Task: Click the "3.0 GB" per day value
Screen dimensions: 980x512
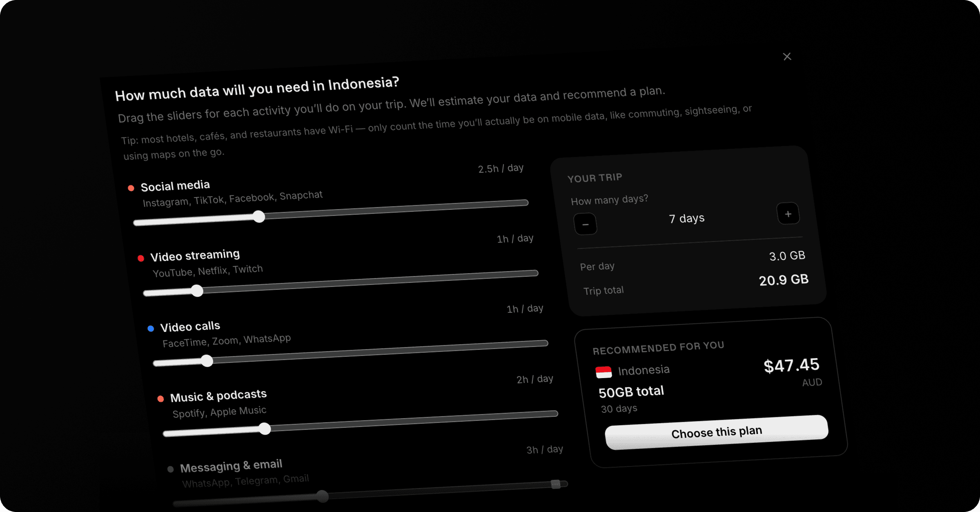Action: 787,256
